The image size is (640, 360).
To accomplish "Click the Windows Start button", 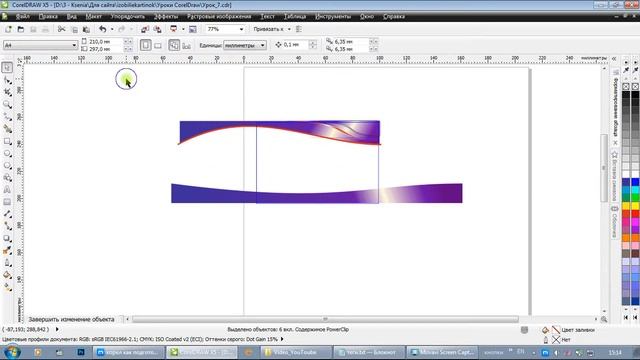I will (x=11, y=352).
